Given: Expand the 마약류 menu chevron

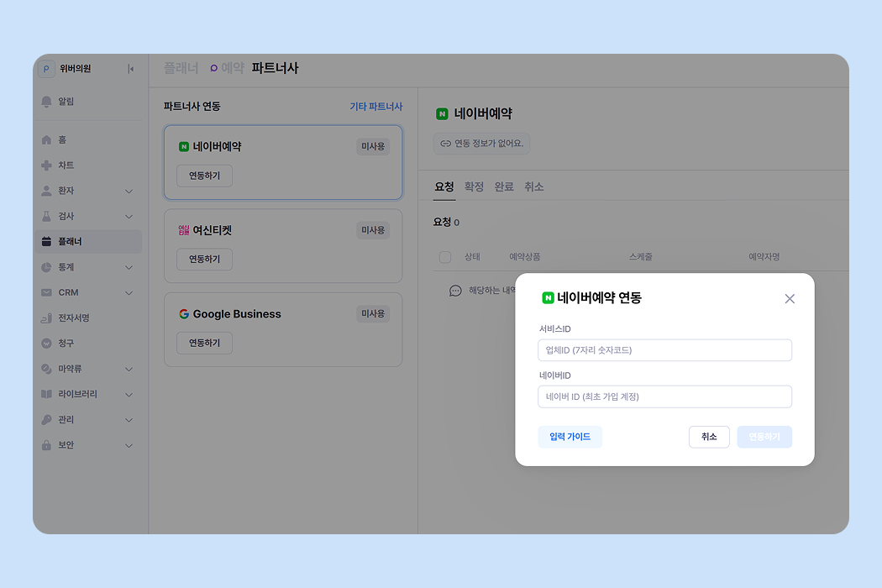Looking at the screenshot, I should [129, 369].
